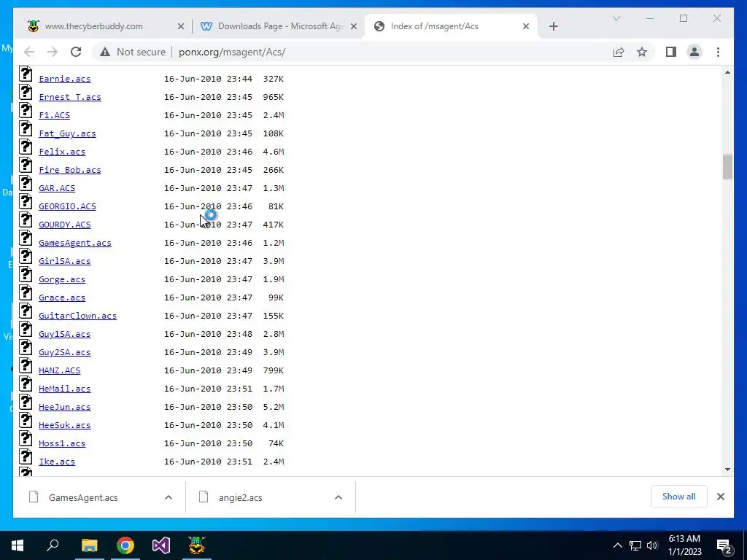Click GEORGIO.ACS link
The width and height of the screenshot is (747, 560).
pos(67,206)
